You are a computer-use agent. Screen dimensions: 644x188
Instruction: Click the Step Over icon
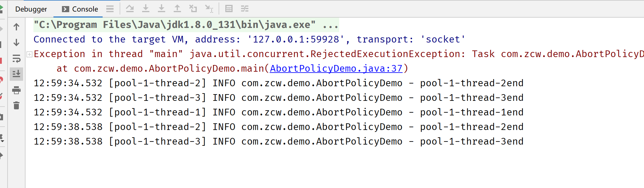(x=130, y=9)
